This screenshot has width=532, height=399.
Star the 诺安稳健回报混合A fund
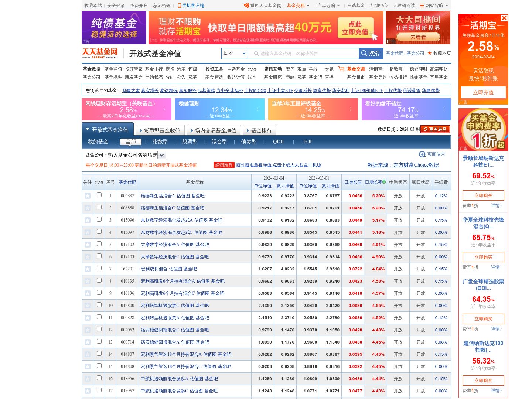tap(88, 342)
